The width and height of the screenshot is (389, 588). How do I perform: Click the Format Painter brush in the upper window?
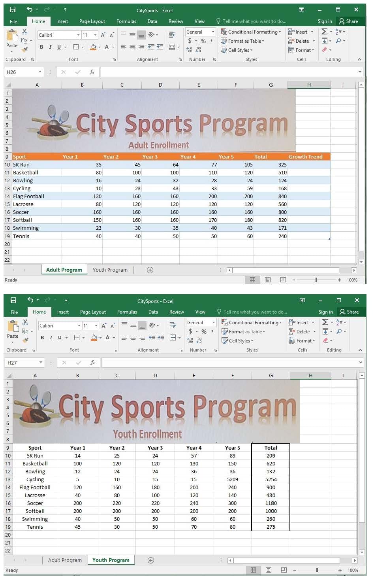click(x=25, y=50)
